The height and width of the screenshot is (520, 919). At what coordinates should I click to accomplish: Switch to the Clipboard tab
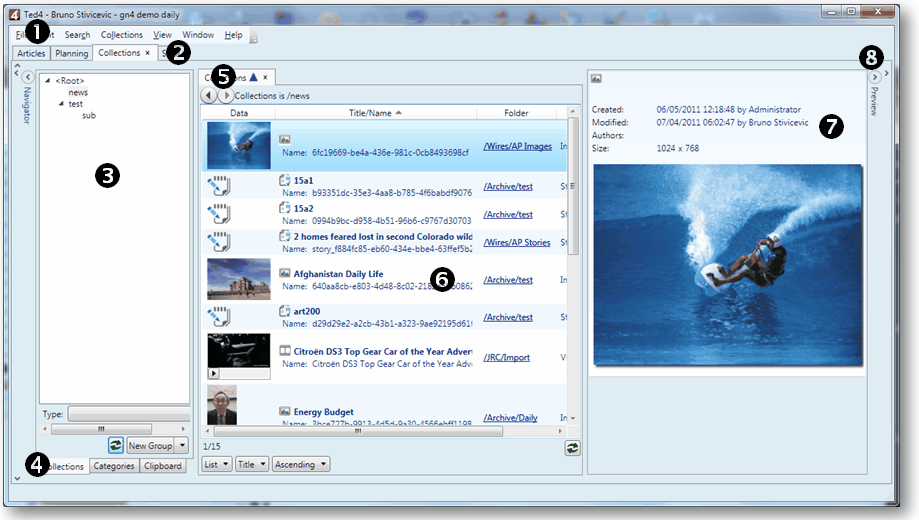click(x=162, y=466)
